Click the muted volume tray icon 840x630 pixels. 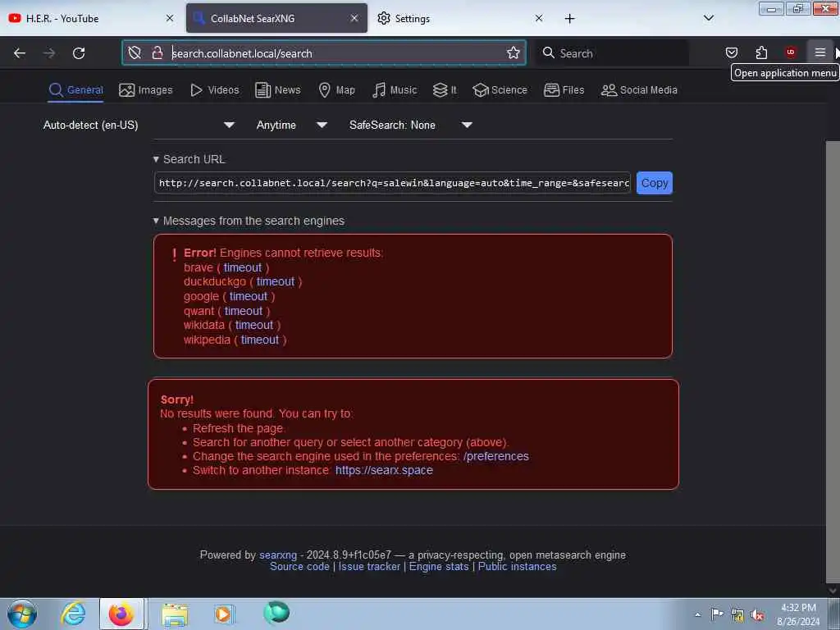point(757,615)
